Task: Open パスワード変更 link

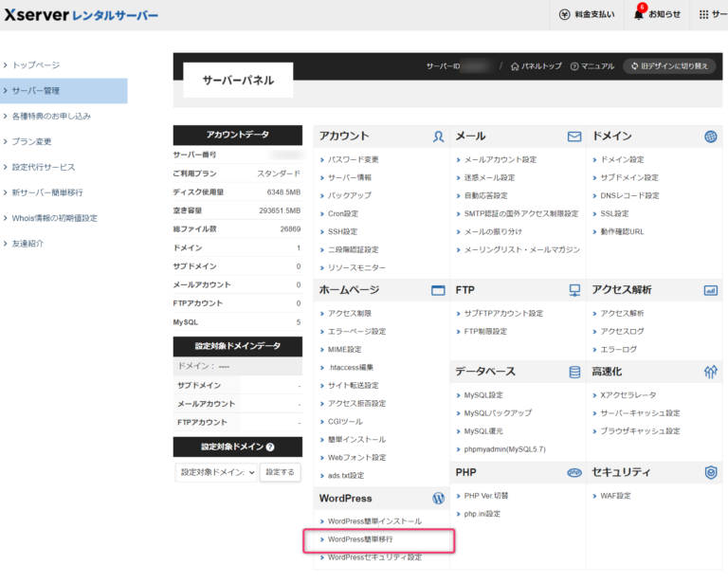Action: pos(353,159)
